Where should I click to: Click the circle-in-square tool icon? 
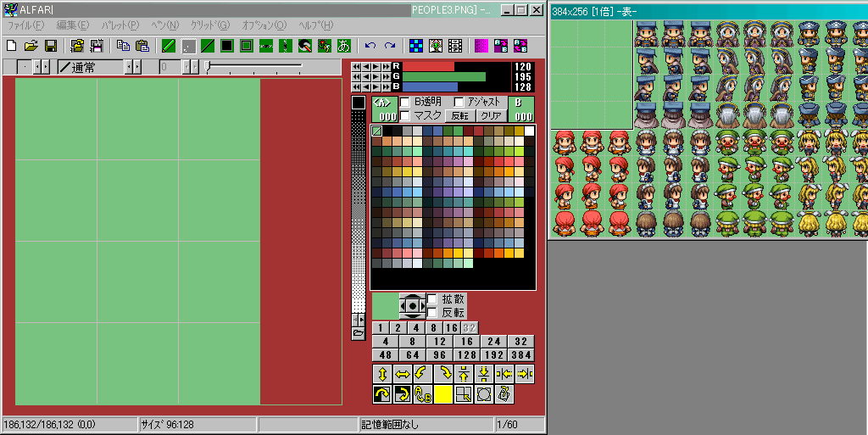(x=484, y=394)
